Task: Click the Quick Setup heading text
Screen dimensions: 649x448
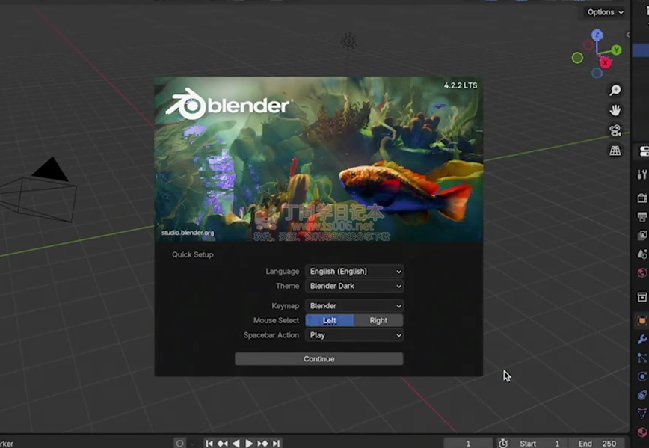Action: tap(192, 254)
